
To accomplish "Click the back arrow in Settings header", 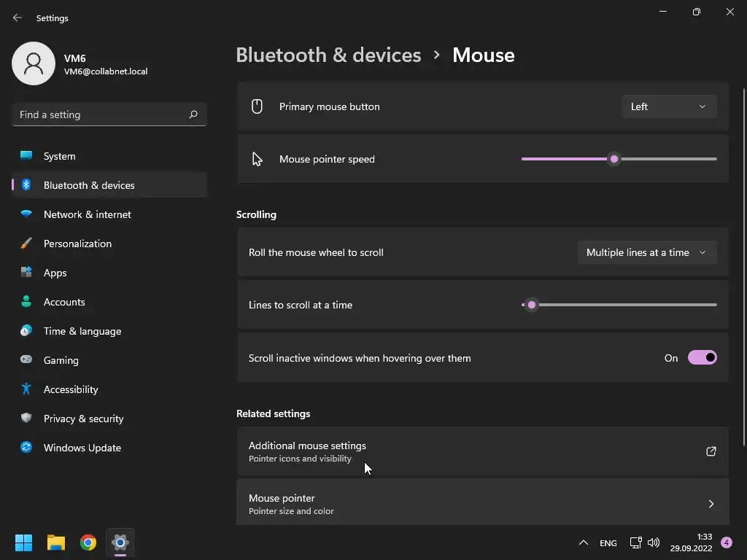I will coord(18,17).
